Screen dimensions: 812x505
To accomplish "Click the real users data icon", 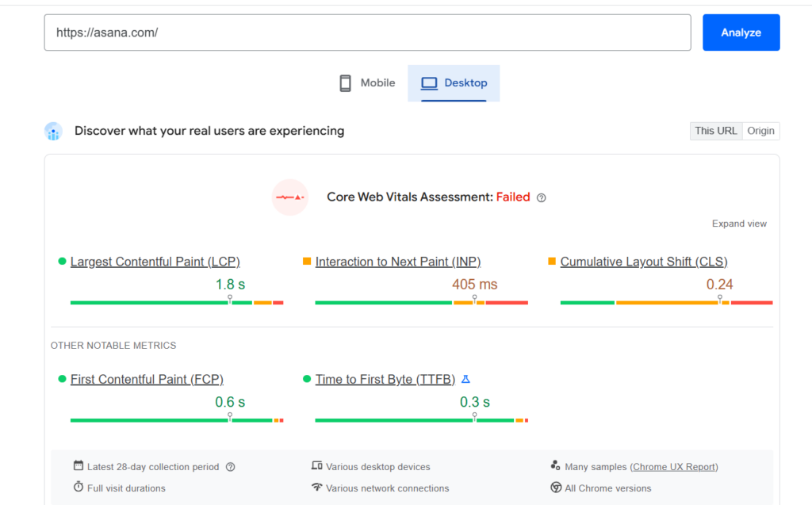I will coord(53,132).
